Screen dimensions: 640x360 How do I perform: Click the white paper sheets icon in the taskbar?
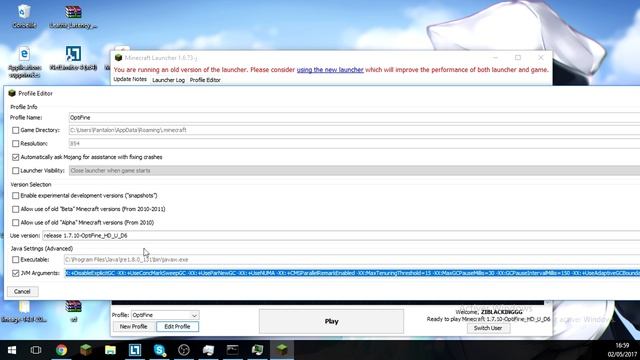[208, 350]
